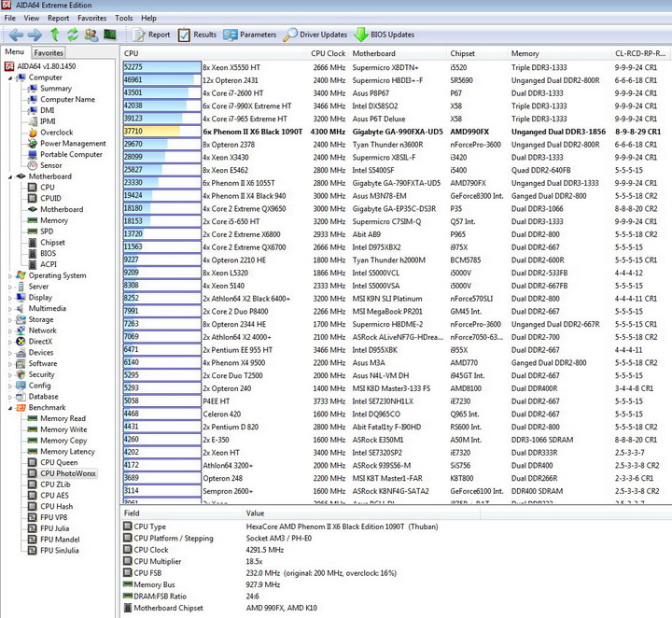Open the View menu

click(x=32, y=18)
